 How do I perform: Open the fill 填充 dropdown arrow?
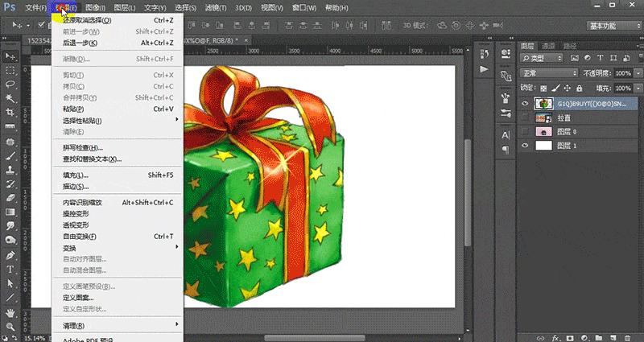[638, 89]
